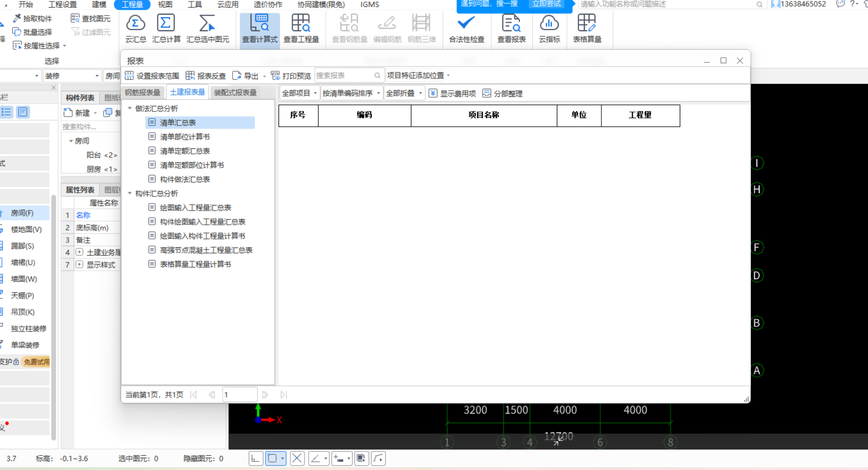Select 楼地面(V) in sidebar
This screenshot has height=470, width=868.
pos(26,230)
